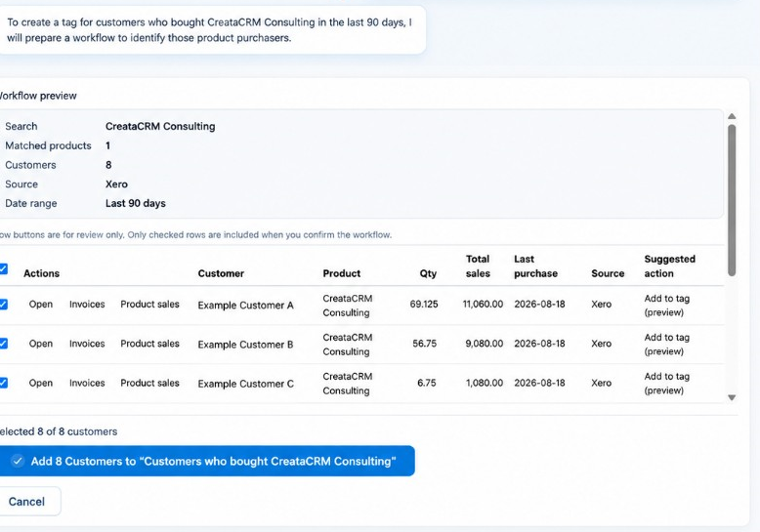Uncheck the Example Customer B row checkbox
The width and height of the screenshot is (760, 532).
point(3,344)
